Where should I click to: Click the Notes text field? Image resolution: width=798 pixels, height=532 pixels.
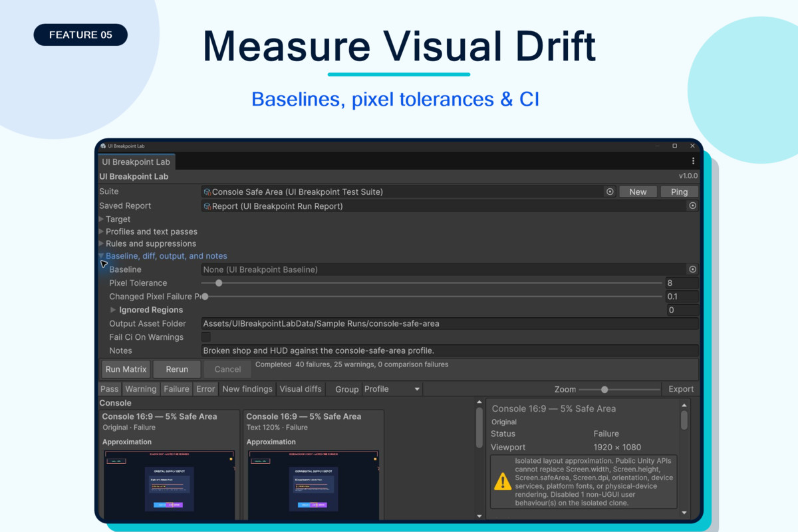[450, 350]
